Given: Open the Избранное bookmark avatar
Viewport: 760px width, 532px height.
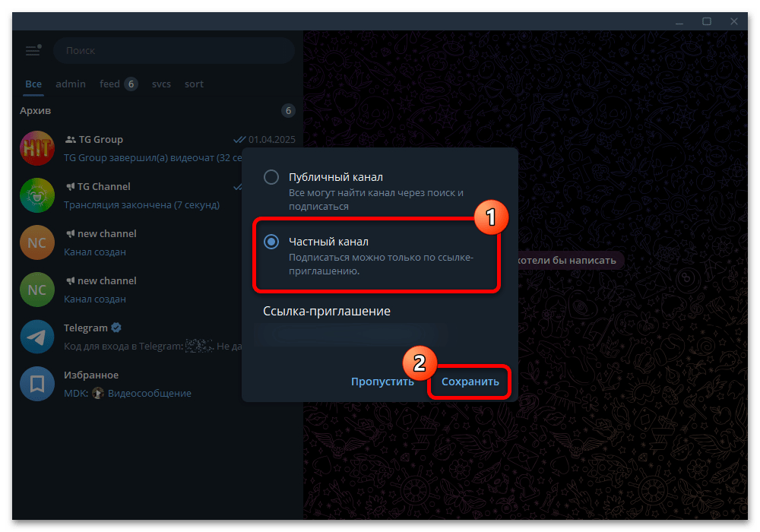Looking at the screenshot, I should tap(36, 384).
